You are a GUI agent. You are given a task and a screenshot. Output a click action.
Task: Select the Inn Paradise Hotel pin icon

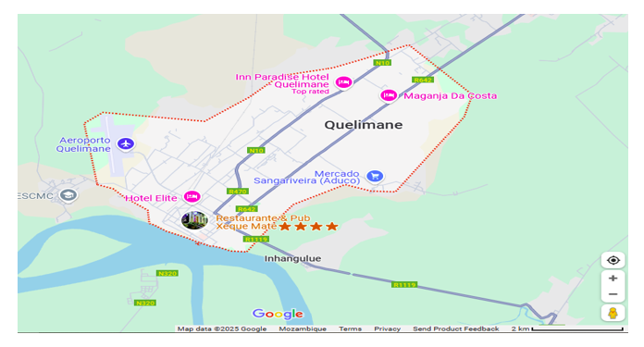(x=343, y=82)
